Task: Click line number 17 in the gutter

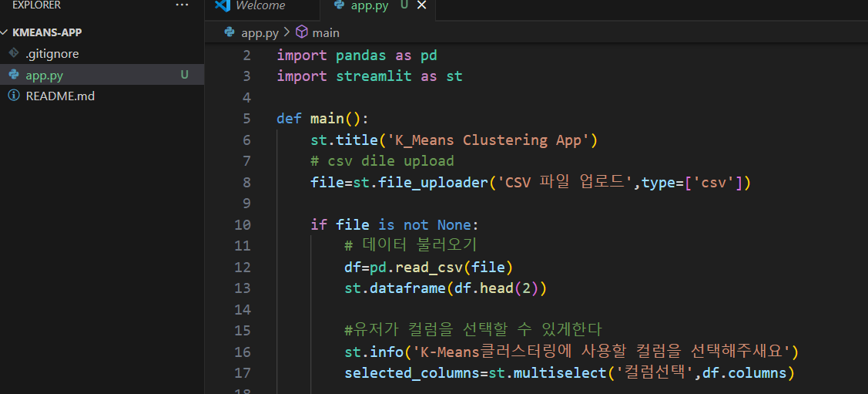Action: click(x=243, y=372)
